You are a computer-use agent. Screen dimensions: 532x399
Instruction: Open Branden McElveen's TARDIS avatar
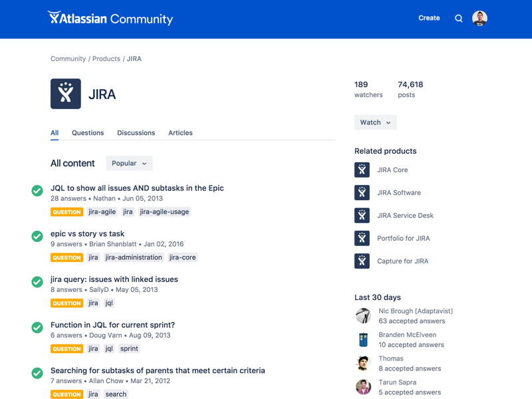[x=363, y=339]
